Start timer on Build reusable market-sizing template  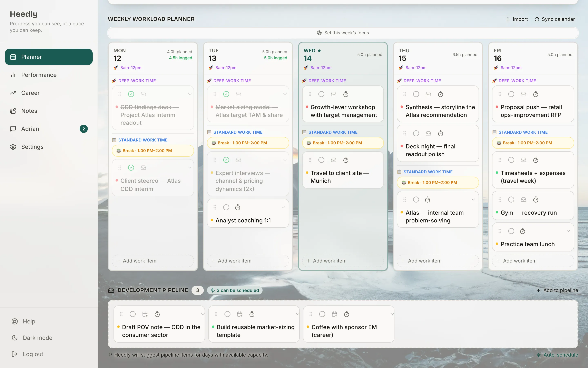(252, 314)
